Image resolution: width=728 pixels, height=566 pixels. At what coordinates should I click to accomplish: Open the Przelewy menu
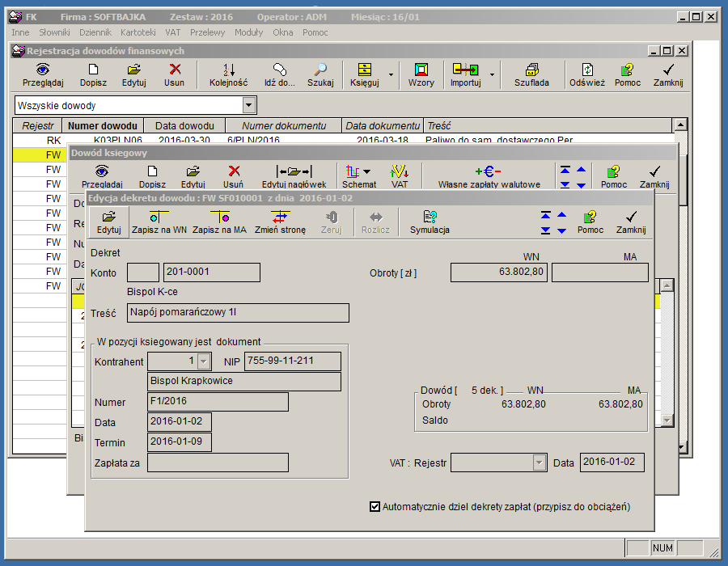click(x=208, y=32)
